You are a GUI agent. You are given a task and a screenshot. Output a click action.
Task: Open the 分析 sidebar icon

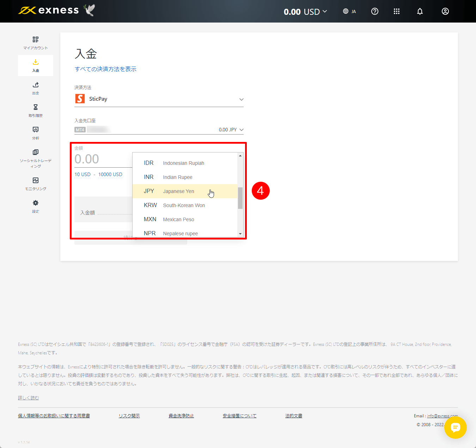pyautogui.click(x=35, y=133)
